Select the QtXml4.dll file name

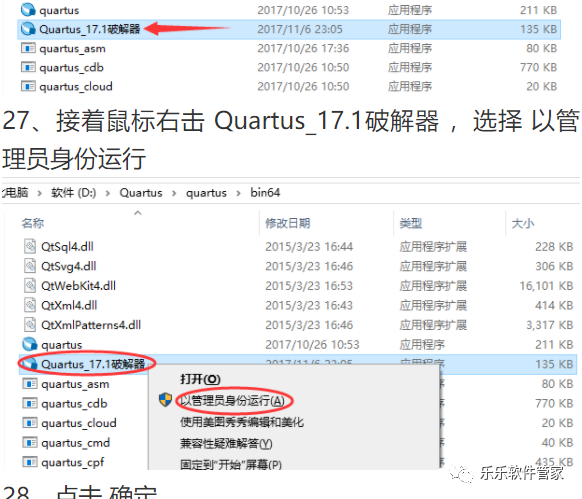click(x=69, y=305)
